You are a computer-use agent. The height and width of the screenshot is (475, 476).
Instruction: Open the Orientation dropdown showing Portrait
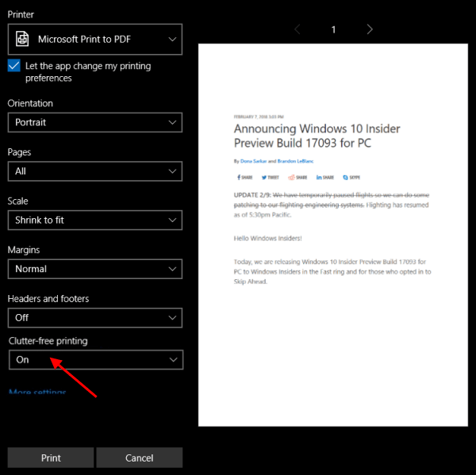(95, 122)
